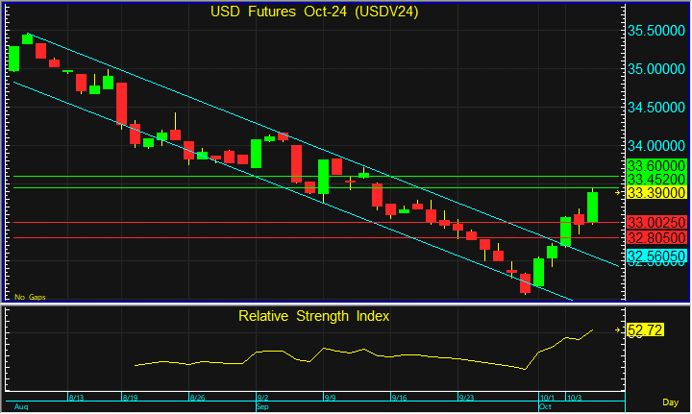Select the latest green candlestick
The height and width of the screenshot is (414, 692).
point(592,207)
